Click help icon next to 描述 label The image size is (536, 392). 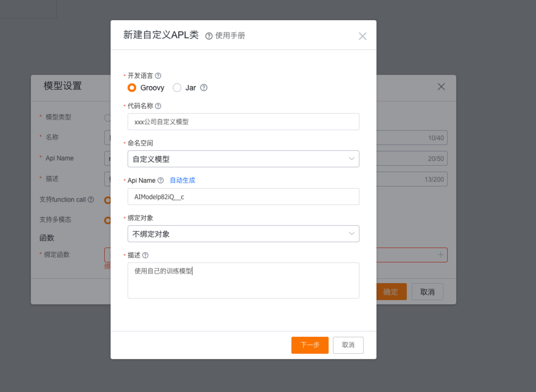click(x=145, y=255)
